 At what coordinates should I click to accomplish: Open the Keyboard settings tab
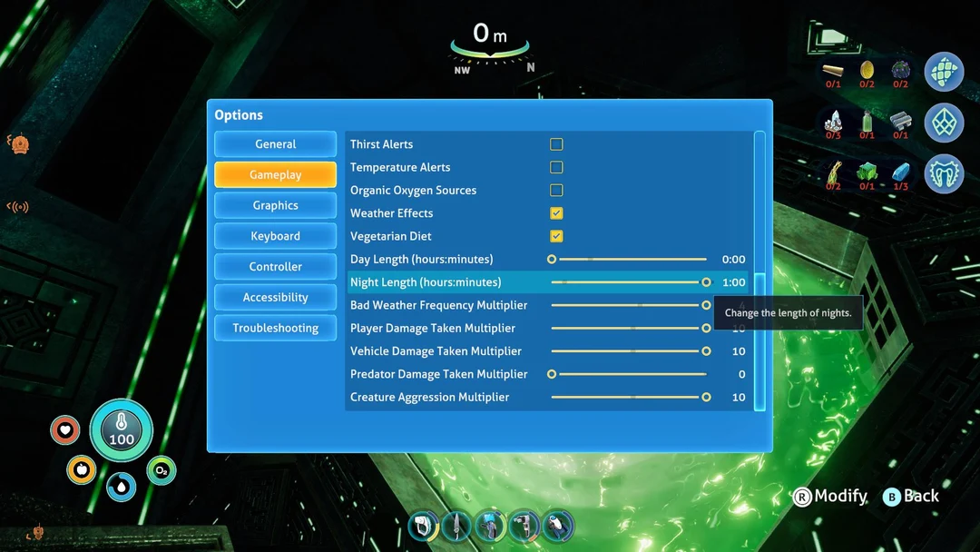click(x=275, y=236)
